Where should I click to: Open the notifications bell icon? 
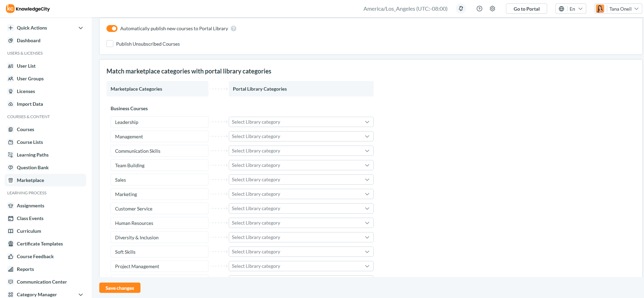pyautogui.click(x=461, y=9)
